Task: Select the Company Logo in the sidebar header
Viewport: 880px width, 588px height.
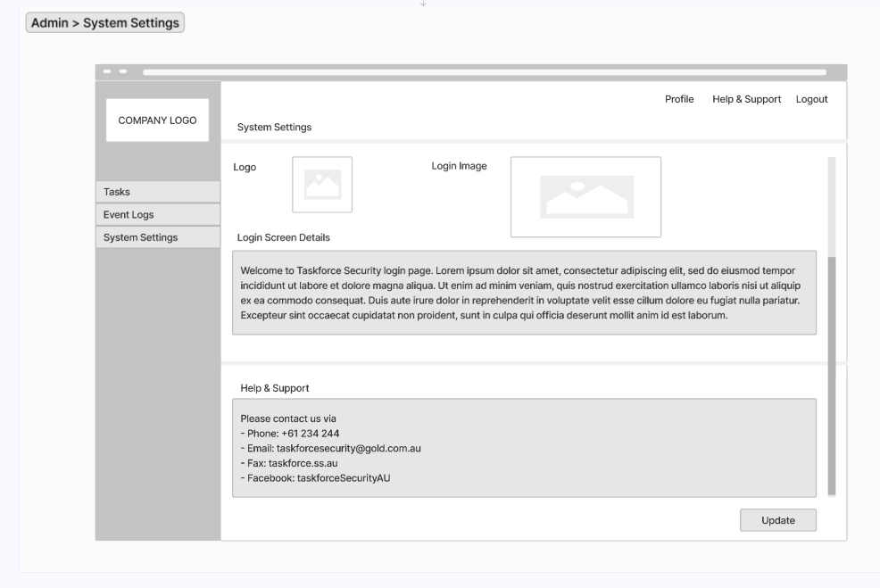Action: click(x=157, y=120)
